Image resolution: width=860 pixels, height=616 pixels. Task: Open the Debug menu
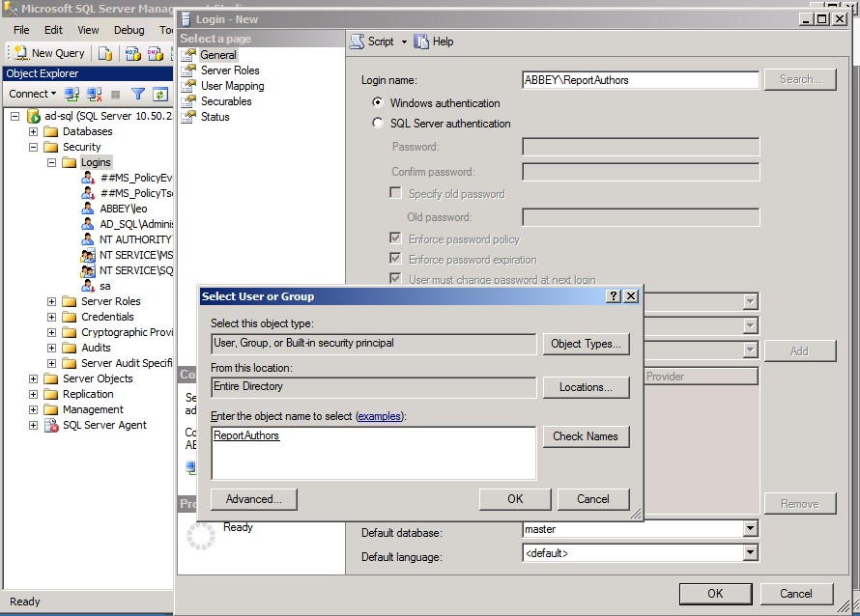[129, 30]
